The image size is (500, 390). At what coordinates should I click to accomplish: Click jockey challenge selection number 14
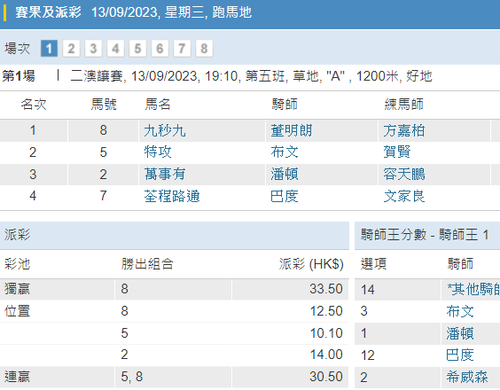coord(367,290)
